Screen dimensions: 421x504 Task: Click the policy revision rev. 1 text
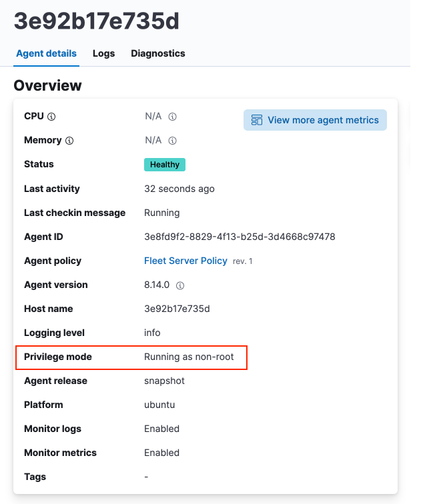point(243,261)
